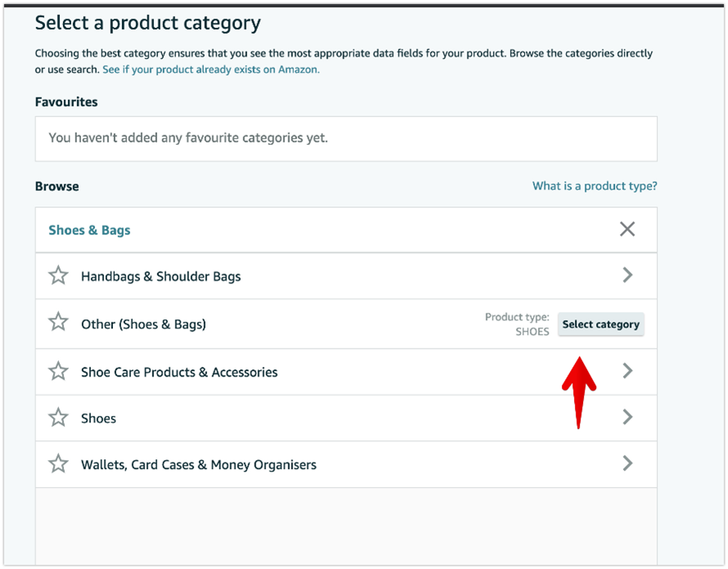This screenshot has width=728, height=569.
Task: Open 'What is a product type?' link
Action: (595, 186)
